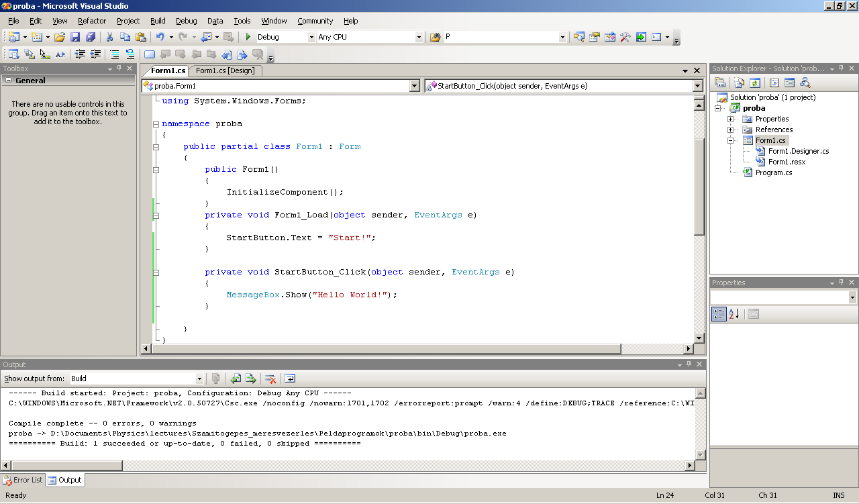Screen dimensions: 859x504
Task: Open the Refactor menu
Action: tap(92, 21)
